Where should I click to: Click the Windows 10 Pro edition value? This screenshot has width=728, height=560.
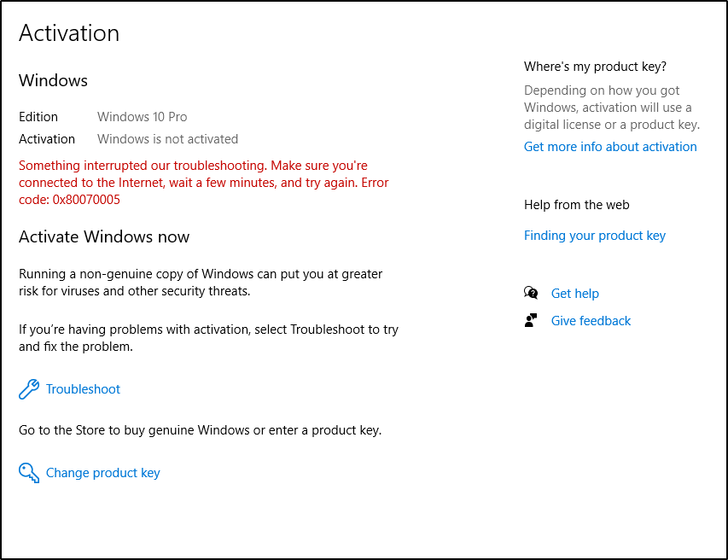tap(142, 117)
